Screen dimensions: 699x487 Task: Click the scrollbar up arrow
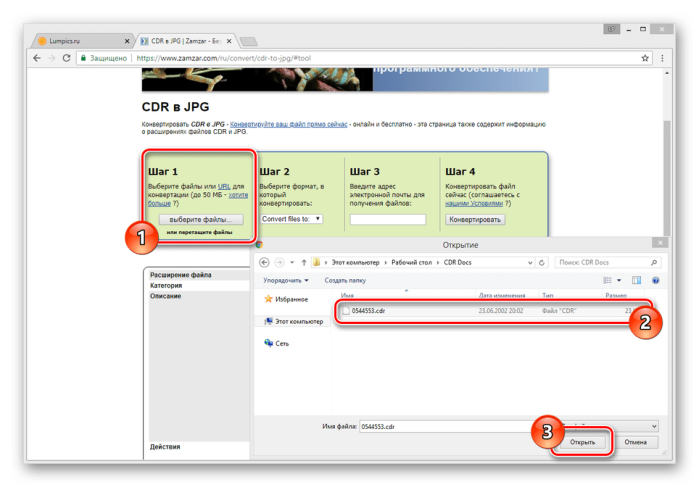(x=666, y=73)
